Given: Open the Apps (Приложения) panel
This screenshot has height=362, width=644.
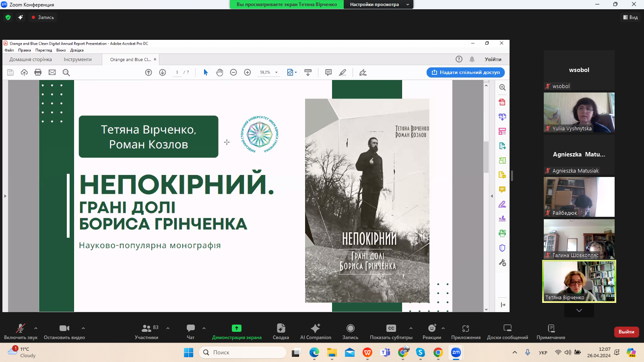Looking at the screenshot, I should click(466, 331).
